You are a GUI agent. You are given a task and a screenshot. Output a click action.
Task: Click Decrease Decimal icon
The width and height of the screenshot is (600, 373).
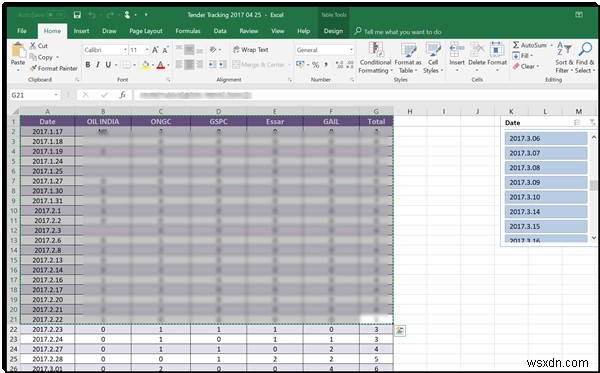coord(349,65)
